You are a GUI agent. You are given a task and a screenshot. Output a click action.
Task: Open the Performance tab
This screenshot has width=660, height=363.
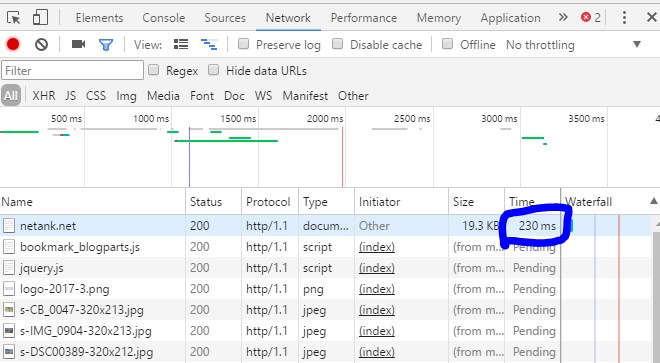click(364, 18)
